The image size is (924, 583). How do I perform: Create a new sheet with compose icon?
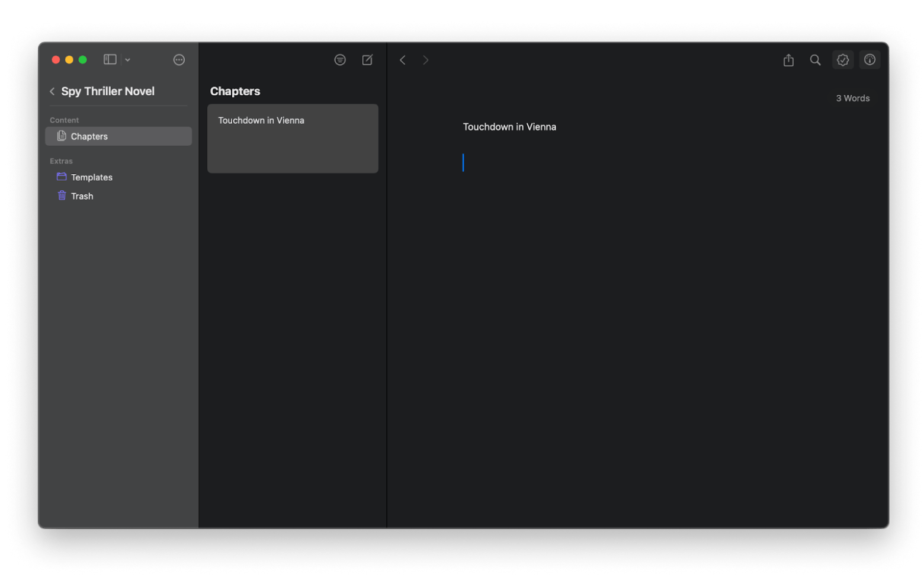[367, 60]
